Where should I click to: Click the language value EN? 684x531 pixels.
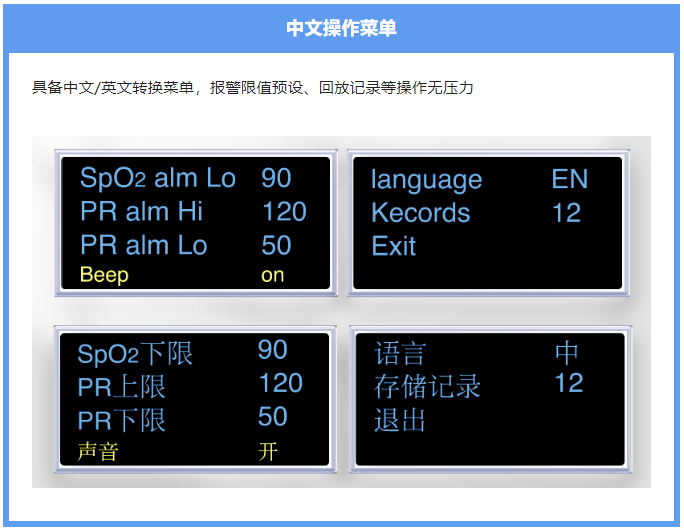(570, 178)
